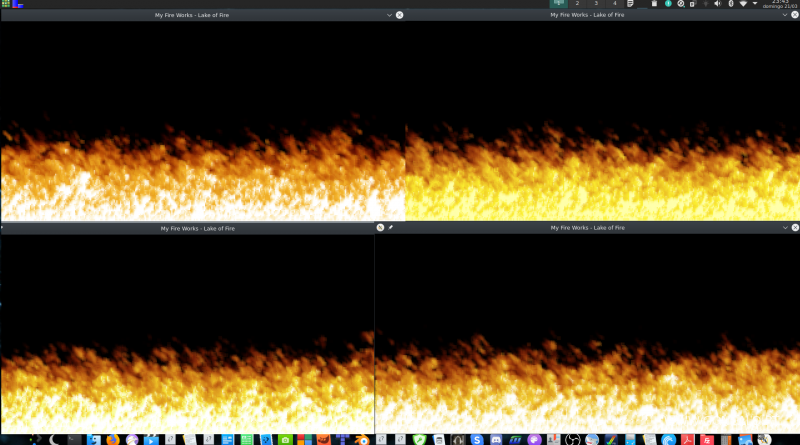Viewport: 800px width, 445px height.
Task: Switch to virtual desktop 4
Action: click(614, 4)
